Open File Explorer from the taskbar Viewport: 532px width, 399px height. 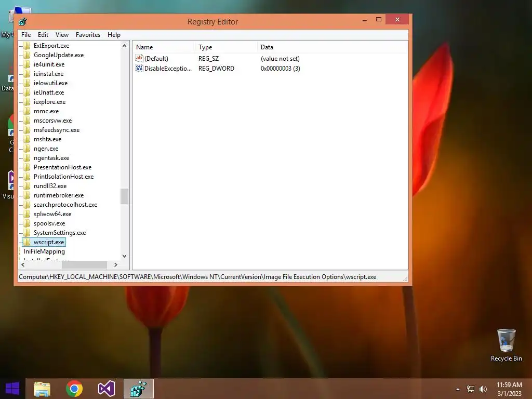coord(42,389)
